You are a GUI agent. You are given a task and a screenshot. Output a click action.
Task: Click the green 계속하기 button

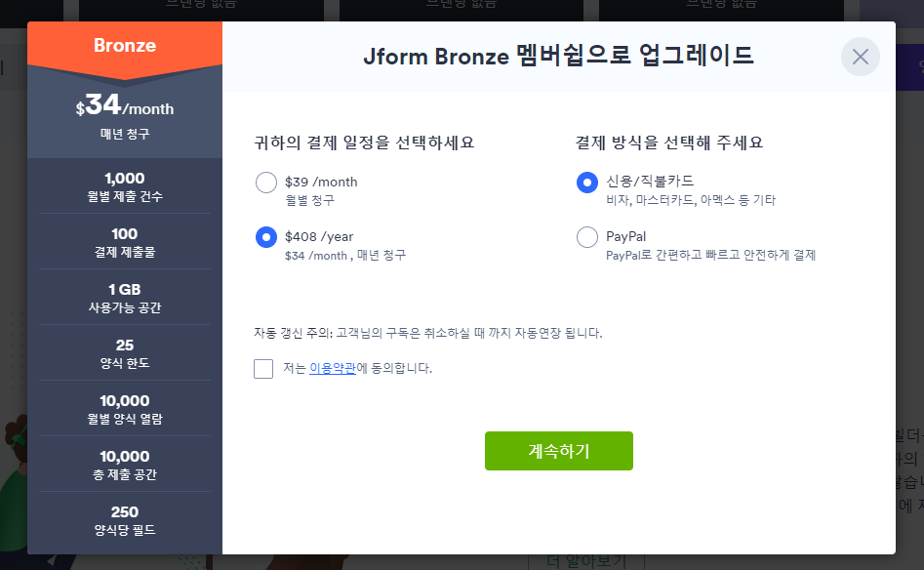click(558, 451)
